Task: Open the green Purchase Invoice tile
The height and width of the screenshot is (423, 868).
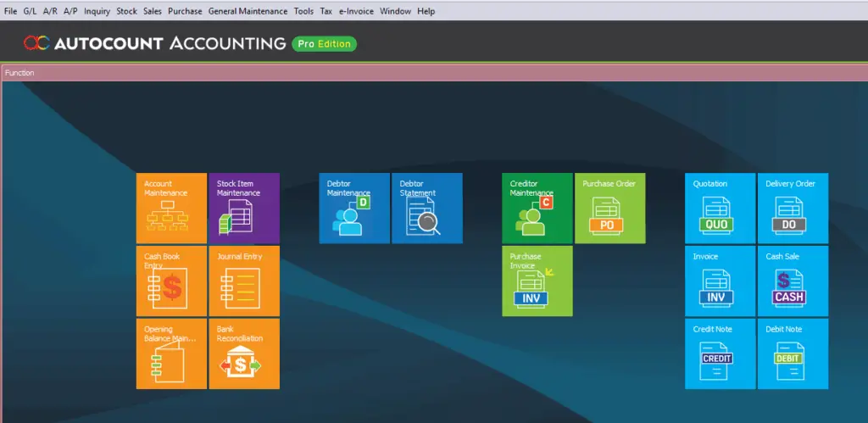Action: coord(537,281)
